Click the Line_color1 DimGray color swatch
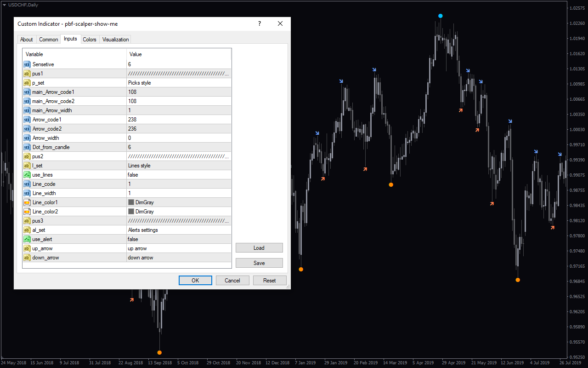 131,202
